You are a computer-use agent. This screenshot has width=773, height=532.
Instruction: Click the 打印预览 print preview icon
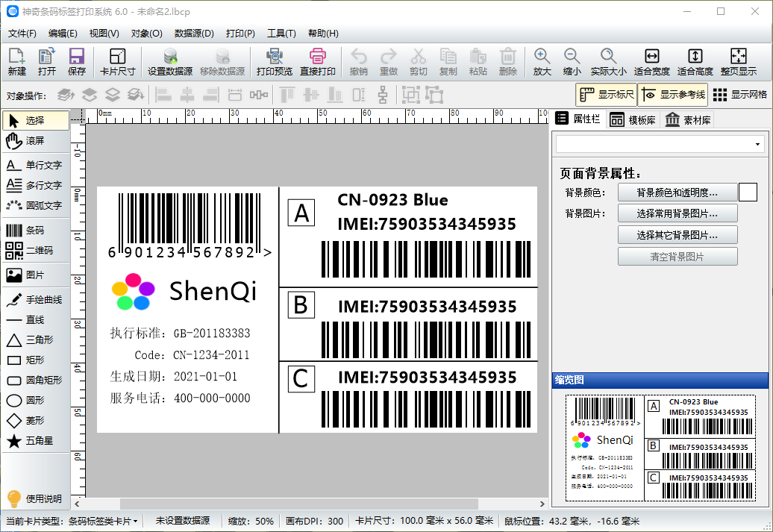(274, 63)
